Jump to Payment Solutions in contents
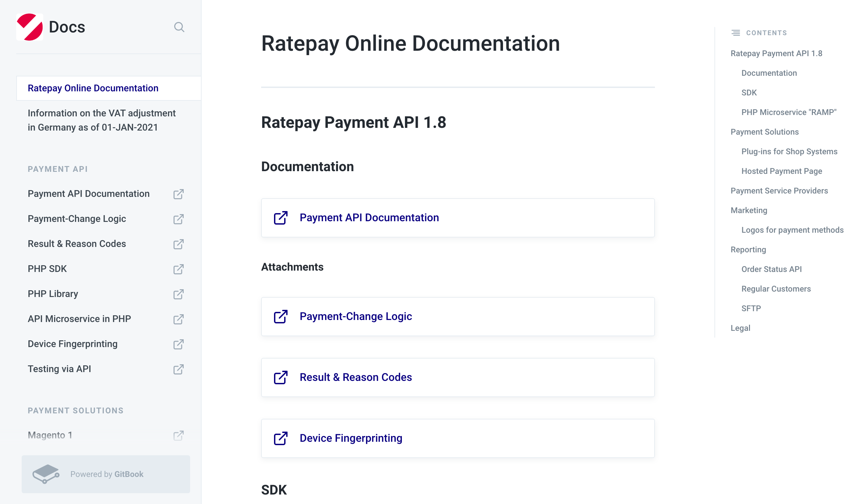 (x=764, y=132)
